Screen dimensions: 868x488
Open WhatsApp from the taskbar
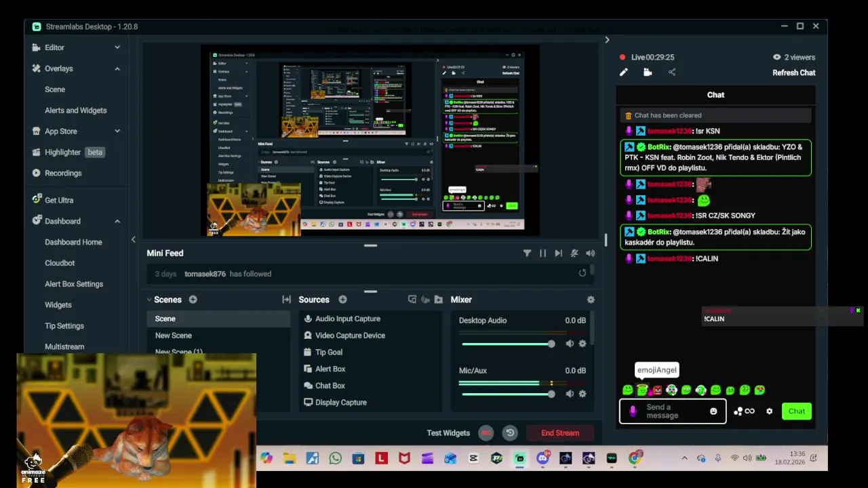(335, 459)
